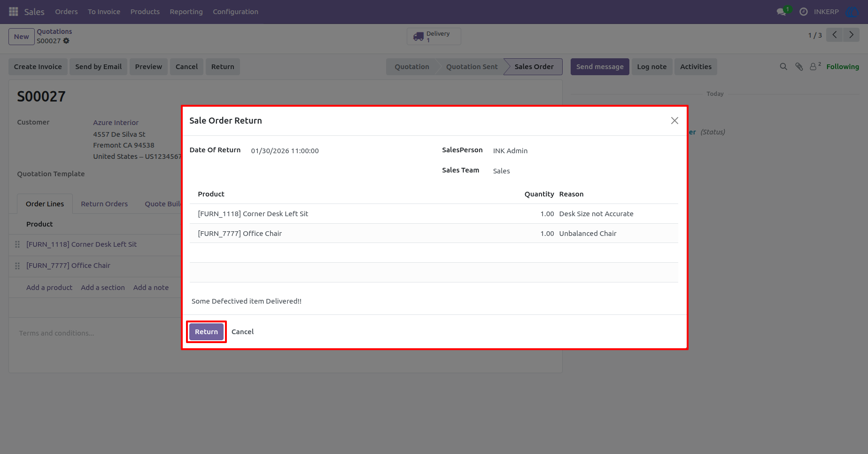This screenshot has height=454, width=868.
Task: Edit the reason Desk Size not Accurate
Action: 596,214
